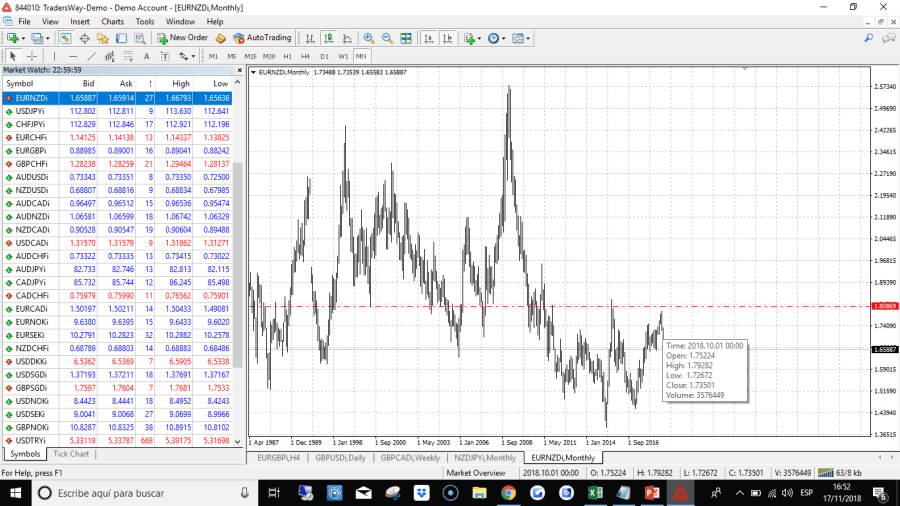Select the crosshair cursor tool
Screen dimensions: 900x506
(32, 56)
